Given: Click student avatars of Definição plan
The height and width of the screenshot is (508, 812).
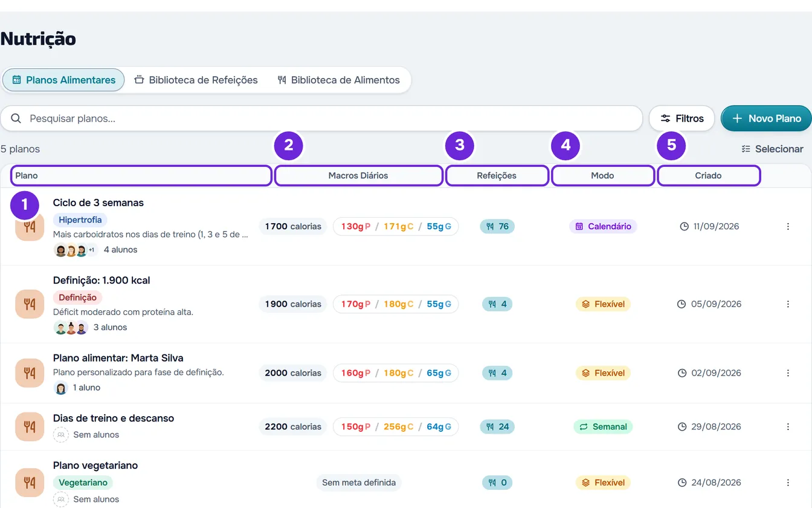Looking at the screenshot, I should (71, 327).
